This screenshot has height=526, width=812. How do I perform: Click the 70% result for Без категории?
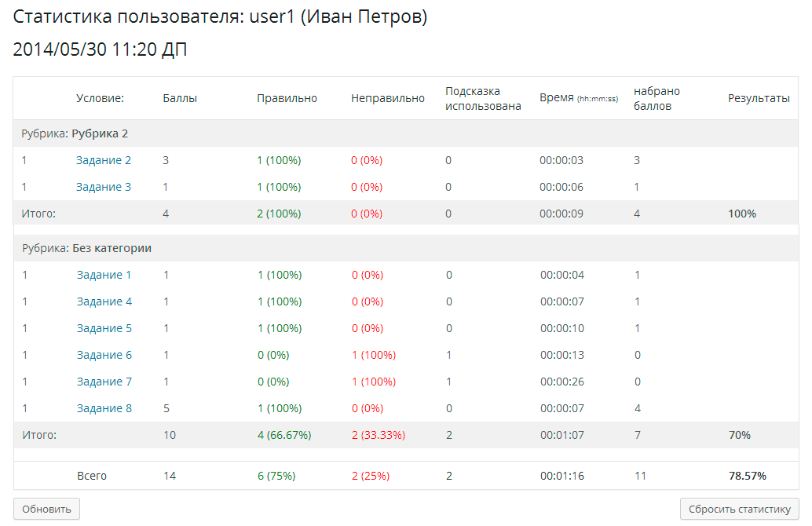740,435
